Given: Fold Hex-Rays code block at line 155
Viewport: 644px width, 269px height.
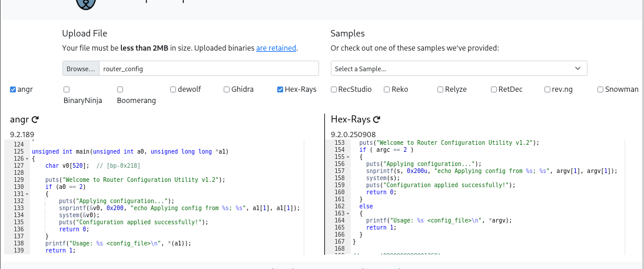Looking at the screenshot, I should 348,157.
